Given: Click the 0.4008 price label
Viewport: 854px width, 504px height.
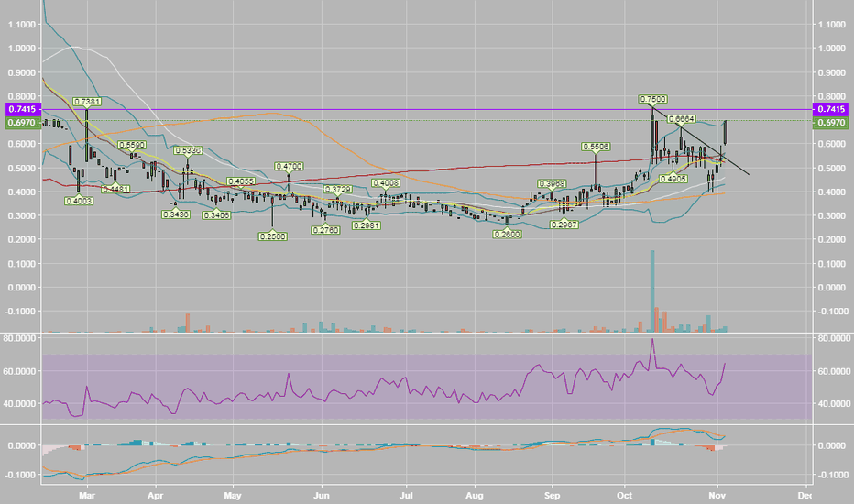Looking at the screenshot, I should click(x=386, y=183).
